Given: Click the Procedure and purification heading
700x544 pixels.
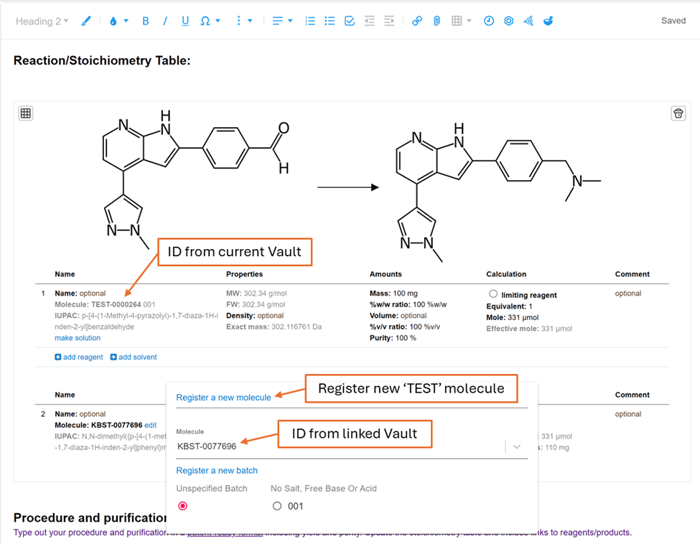Looking at the screenshot, I should click(x=90, y=518).
